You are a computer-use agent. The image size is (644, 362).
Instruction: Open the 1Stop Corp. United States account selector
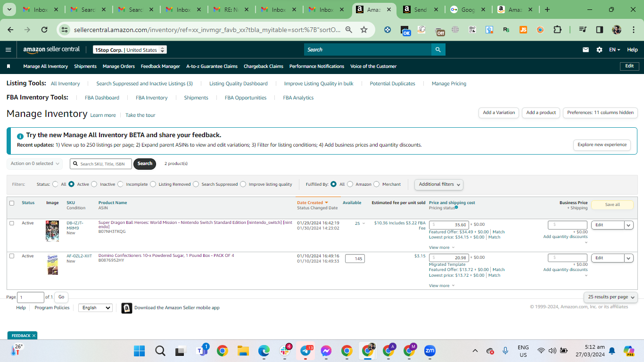(130, 49)
